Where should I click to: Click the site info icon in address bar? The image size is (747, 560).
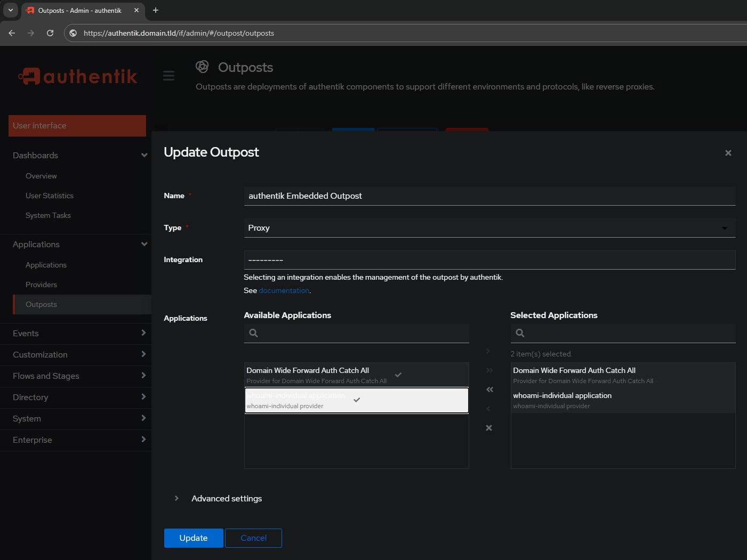(x=74, y=33)
